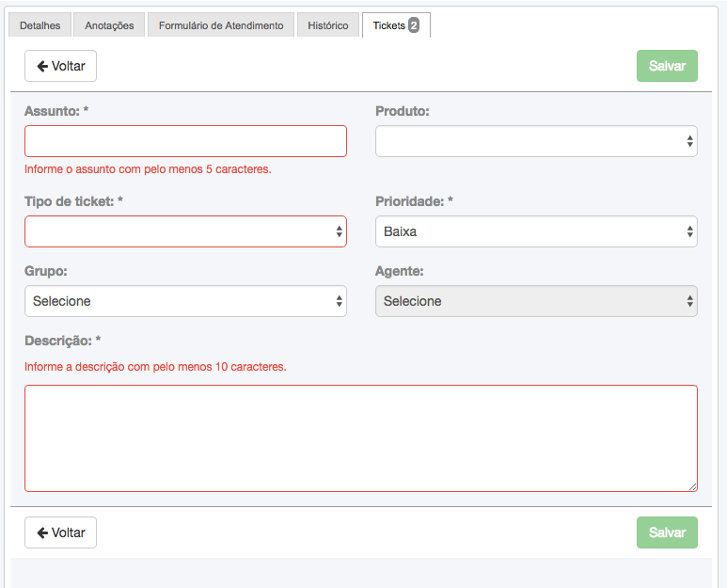Click the top Salvar button
This screenshot has height=588, width=727.
pyautogui.click(x=667, y=66)
